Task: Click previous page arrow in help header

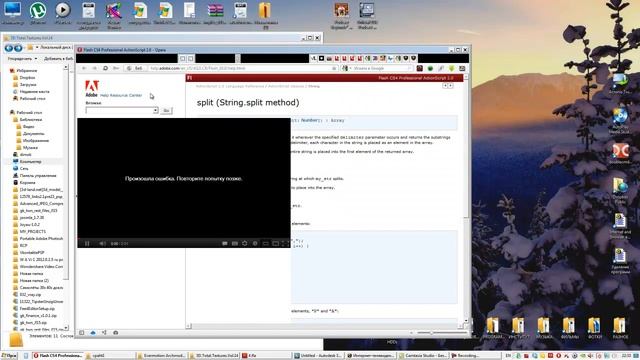Action: 445,86
